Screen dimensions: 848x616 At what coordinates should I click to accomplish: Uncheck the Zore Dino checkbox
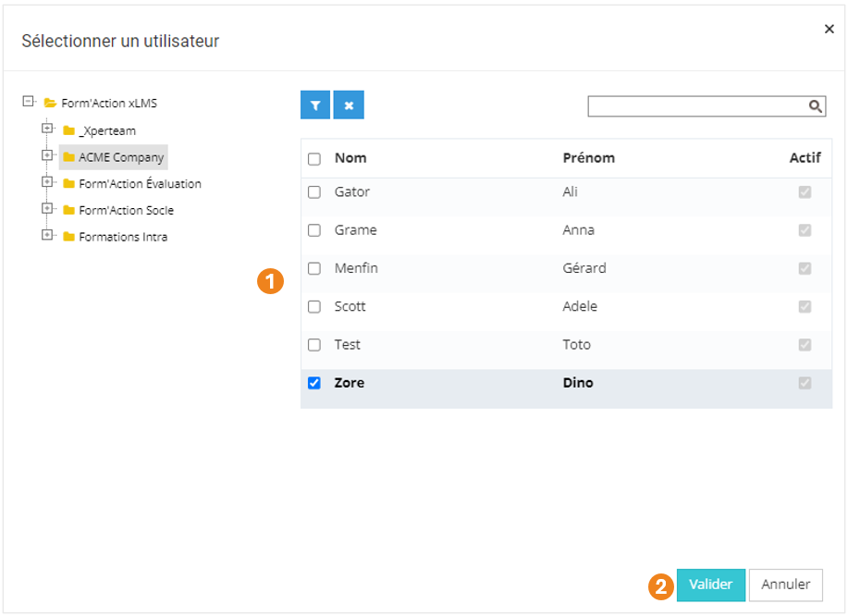click(x=314, y=383)
